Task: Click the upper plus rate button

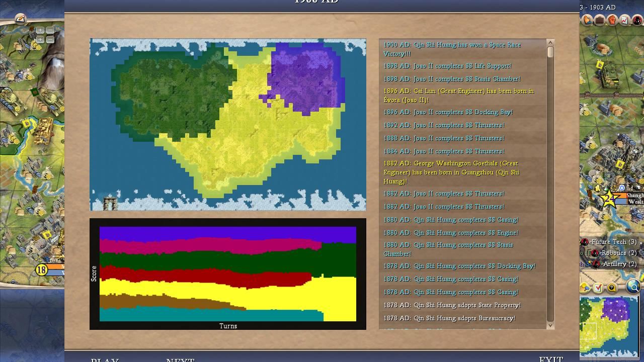Action: 40,30
